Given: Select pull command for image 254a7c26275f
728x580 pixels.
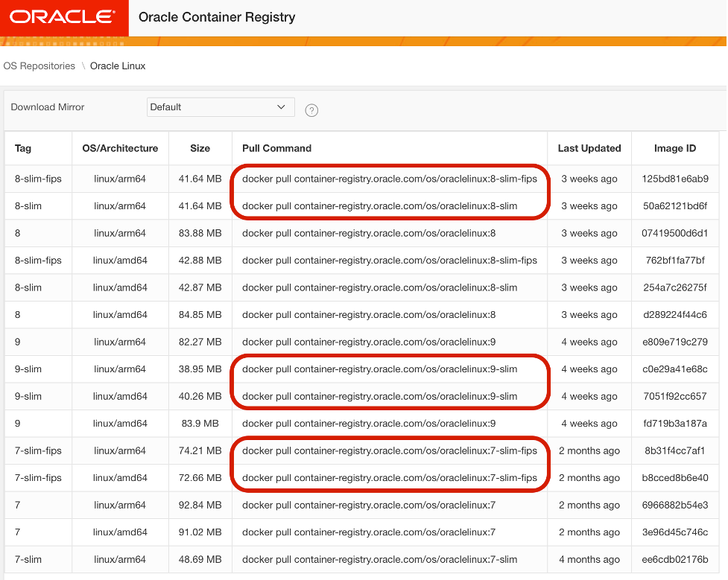Looking at the screenshot, I should coord(380,287).
